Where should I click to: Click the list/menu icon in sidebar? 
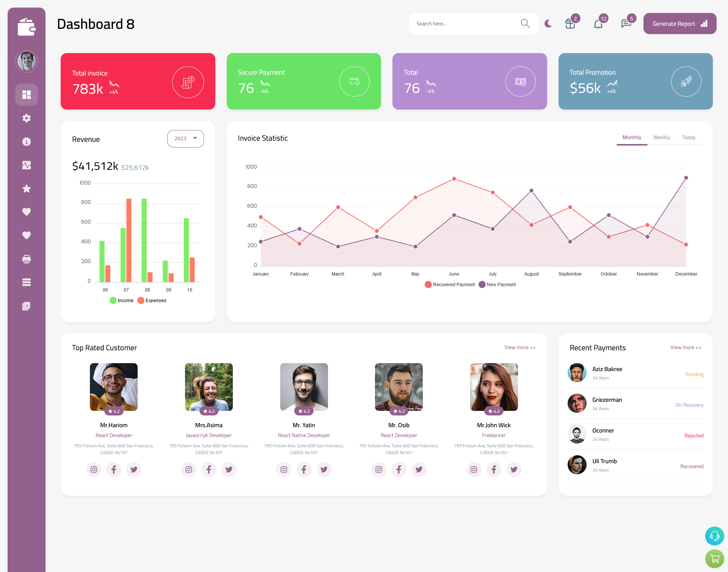tap(26, 282)
